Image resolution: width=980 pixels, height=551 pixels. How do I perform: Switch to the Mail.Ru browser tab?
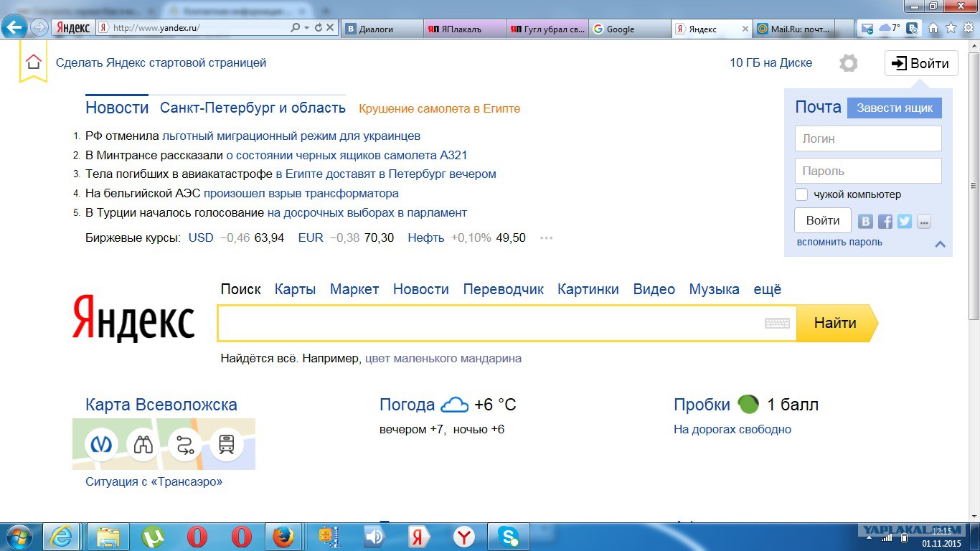coord(794,29)
